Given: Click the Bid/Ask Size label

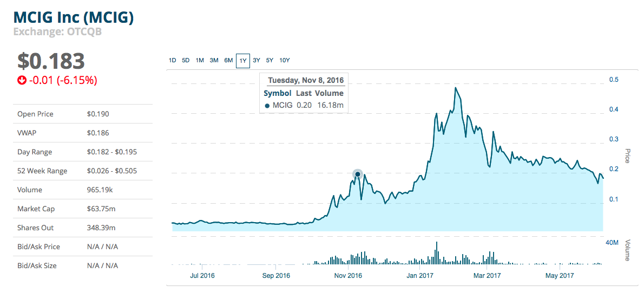Looking at the screenshot, I should [x=37, y=265].
